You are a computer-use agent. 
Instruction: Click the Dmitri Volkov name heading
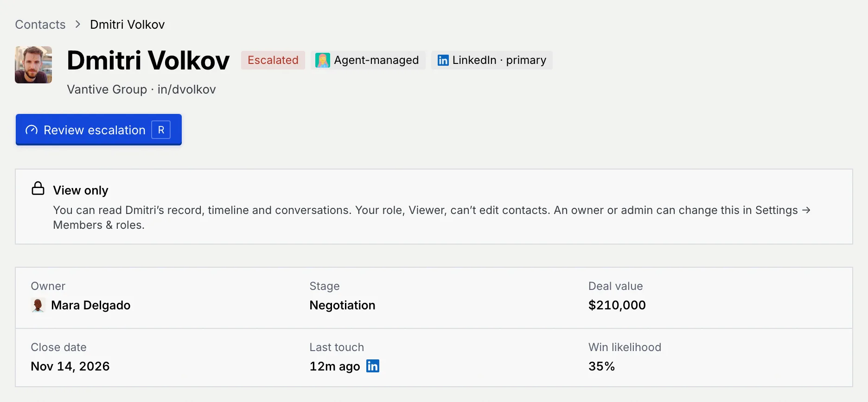pyautogui.click(x=148, y=60)
